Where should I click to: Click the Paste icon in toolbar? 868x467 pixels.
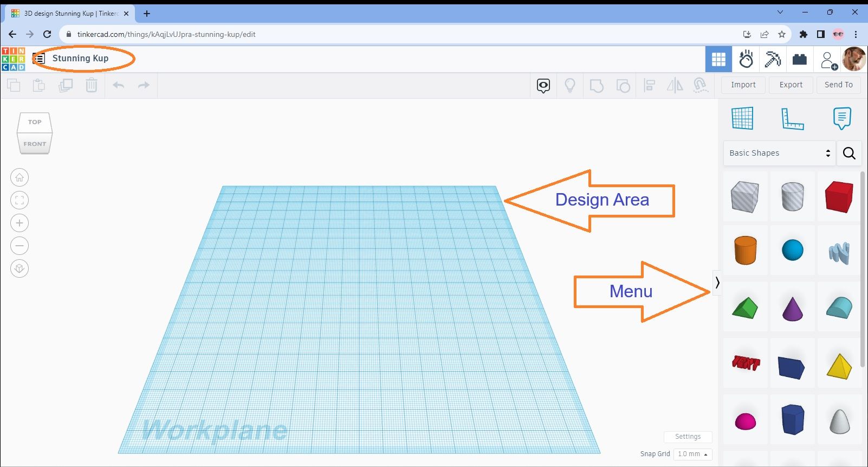click(39, 85)
